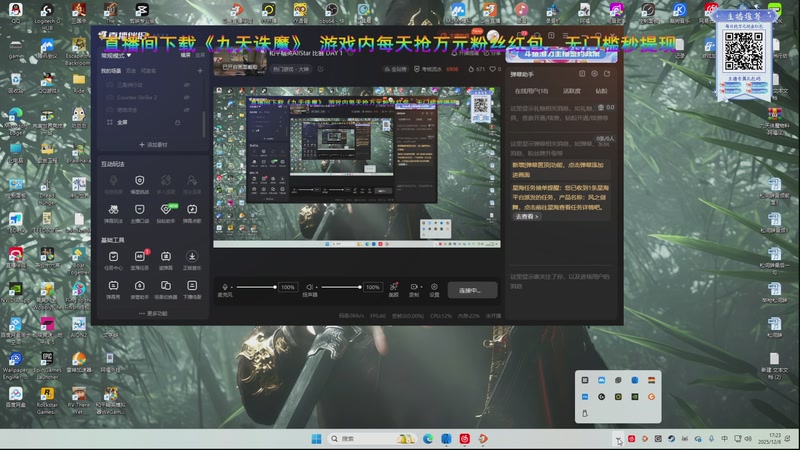This screenshot has width=800, height=450.
Task: Click the NVIDIA icon in tray overflow popup
Action: [635, 396]
